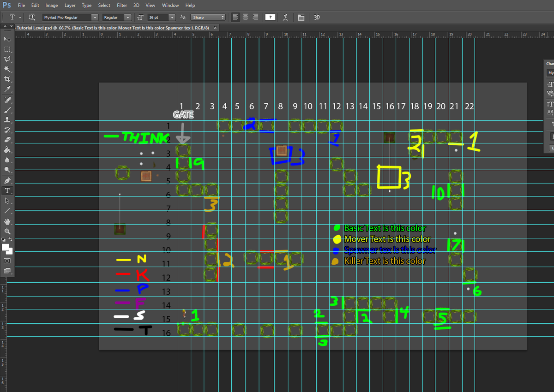Select the Paint Bucket tool
Image resolution: width=554 pixels, height=392 pixels.
7,150
